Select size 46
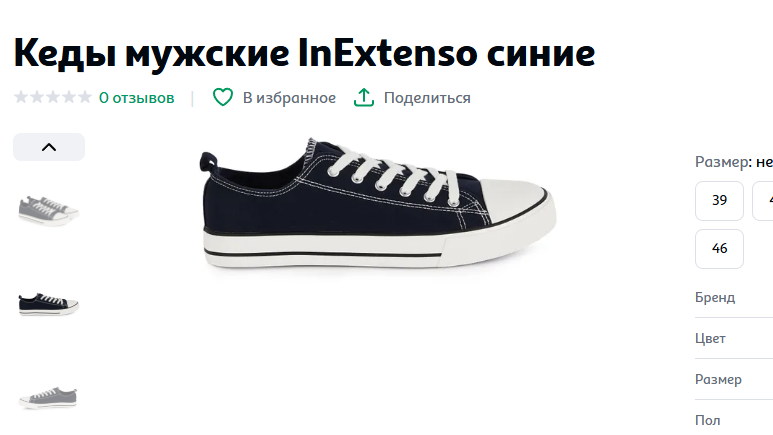Viewport: 773px width, 435px height. click(x=719, y=249)
